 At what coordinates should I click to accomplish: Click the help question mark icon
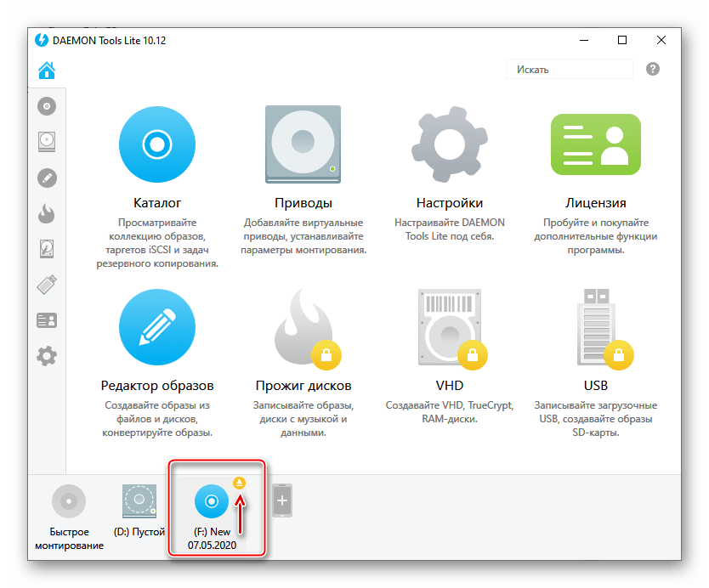click(653, 69)
